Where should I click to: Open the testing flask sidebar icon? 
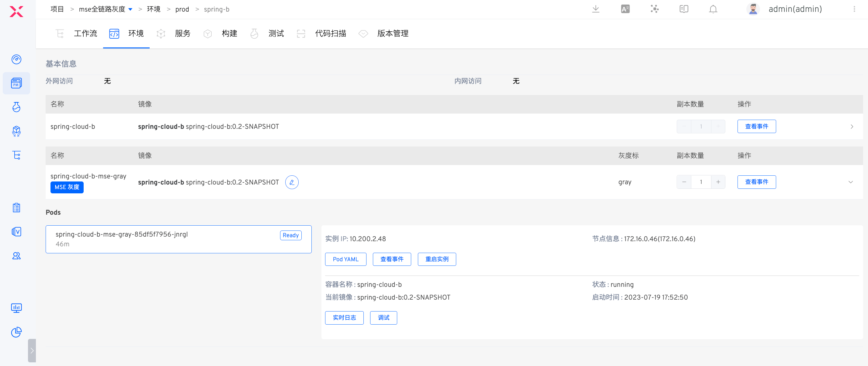pos(16,107)
